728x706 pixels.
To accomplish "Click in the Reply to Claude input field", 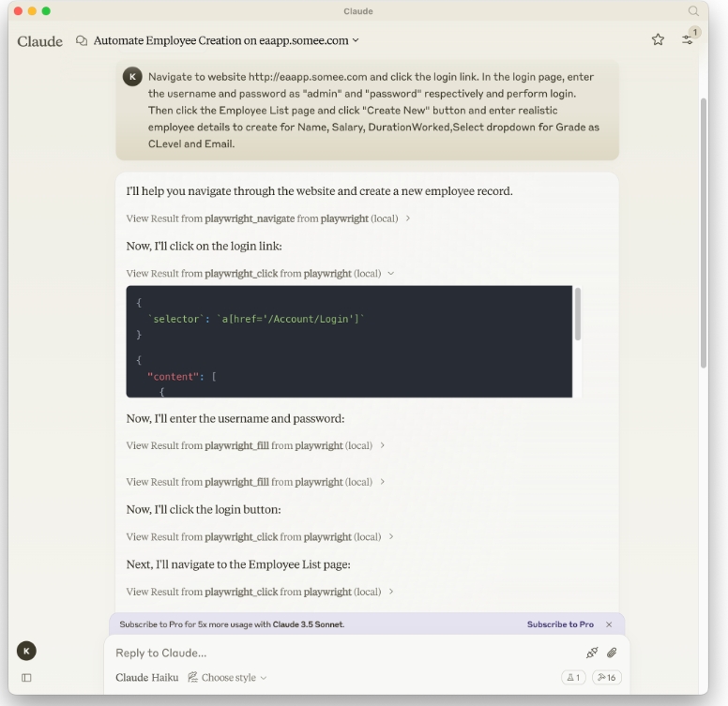I will click(x=338, y=653).
